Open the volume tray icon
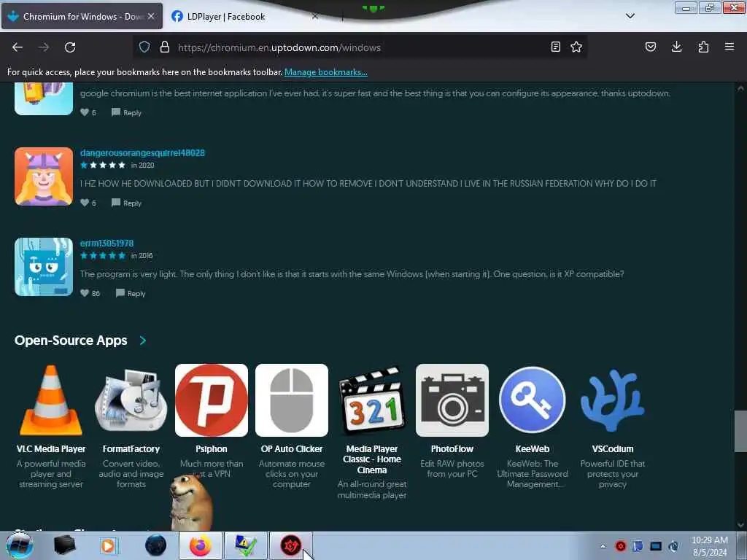Screen dimensions: 747x560 click(673, 546)
